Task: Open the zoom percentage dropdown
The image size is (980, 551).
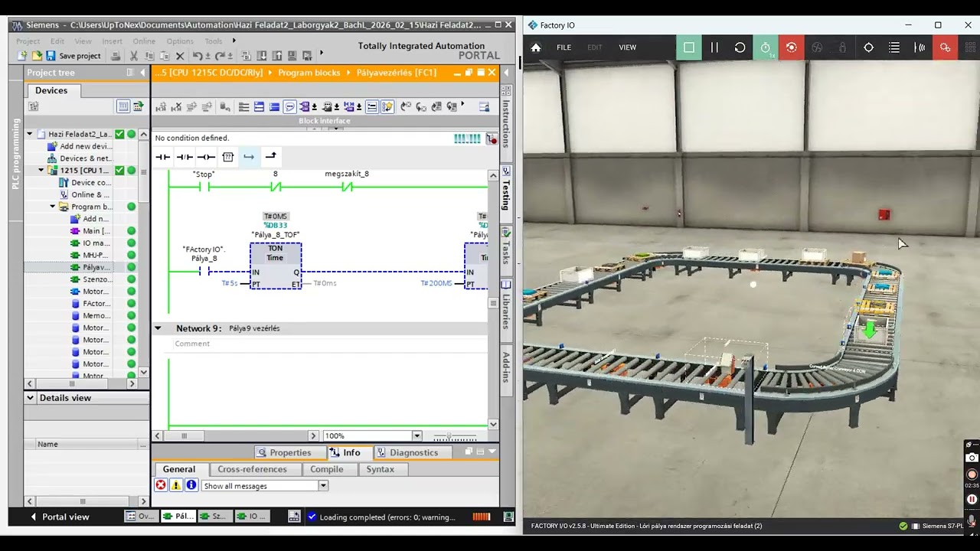Action: [x=416, y=436]
